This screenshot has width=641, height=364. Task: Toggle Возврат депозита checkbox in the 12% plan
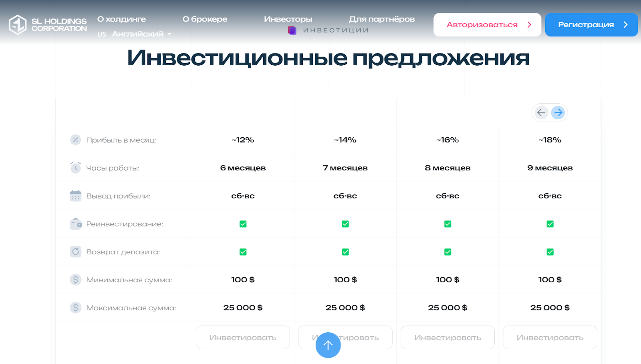click(243, 252)
